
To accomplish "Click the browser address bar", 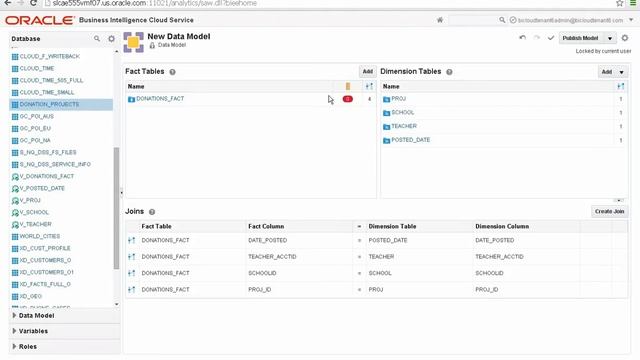I will click(327, 3).
